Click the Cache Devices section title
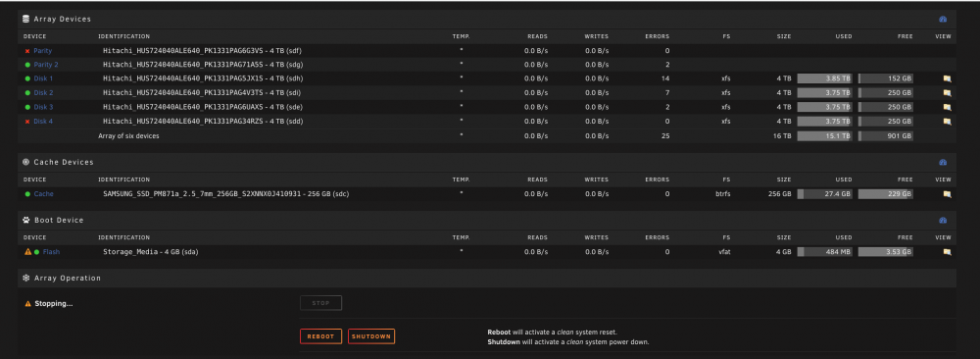This screenshot has height=359, width=980. click(x=63, y=162)
